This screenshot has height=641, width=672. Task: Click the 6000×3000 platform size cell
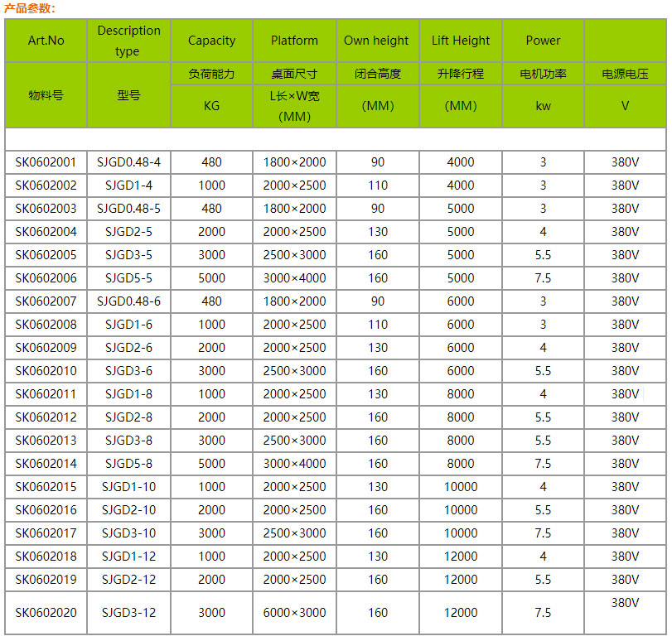pos(294,613)
